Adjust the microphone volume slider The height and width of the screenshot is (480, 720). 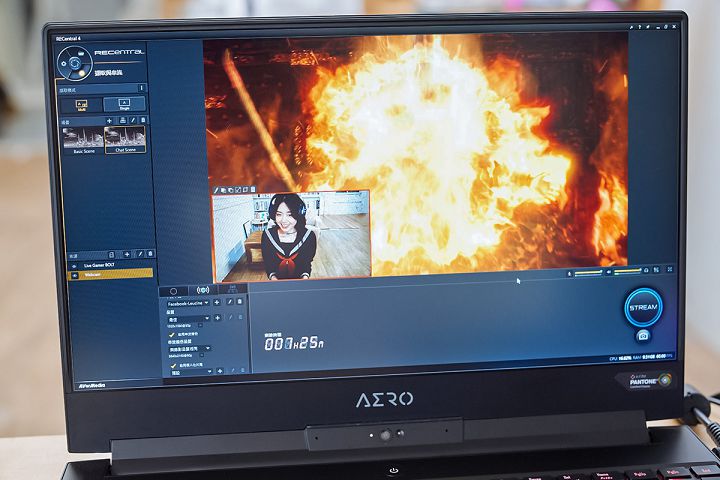(588, 273)
